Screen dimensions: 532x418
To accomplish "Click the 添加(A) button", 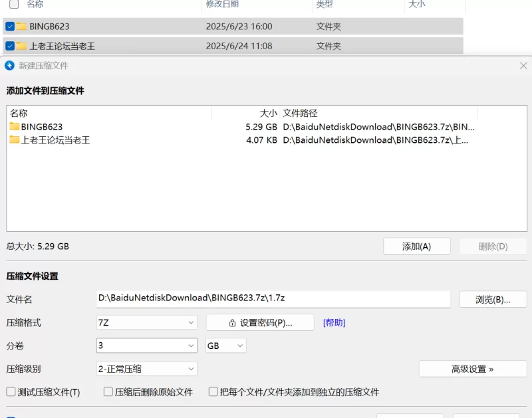I will (417, 246).
